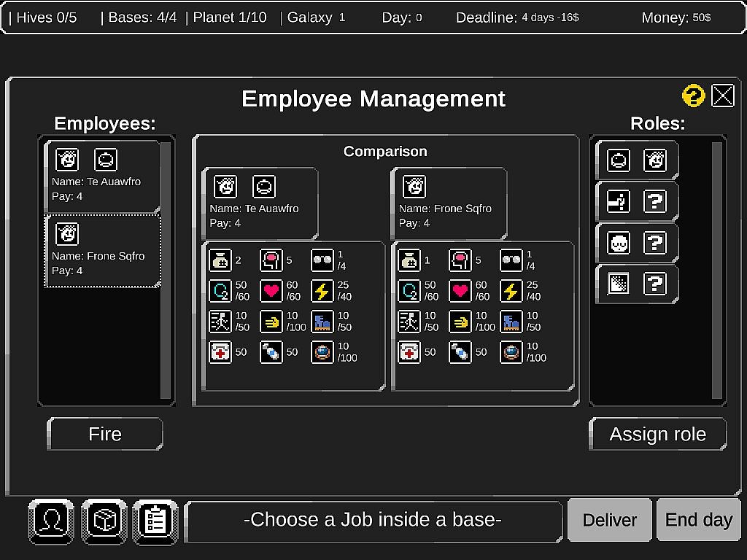Click the Comparison heading

[385, 152]
